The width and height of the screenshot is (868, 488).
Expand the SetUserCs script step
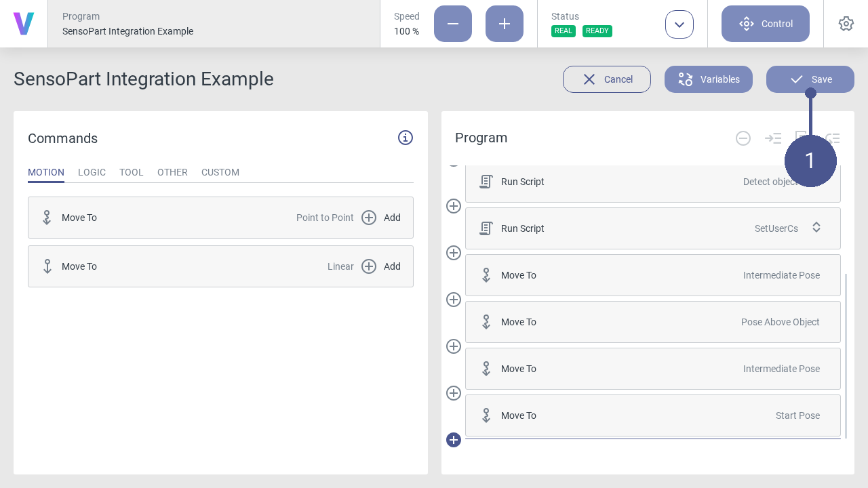816,228
